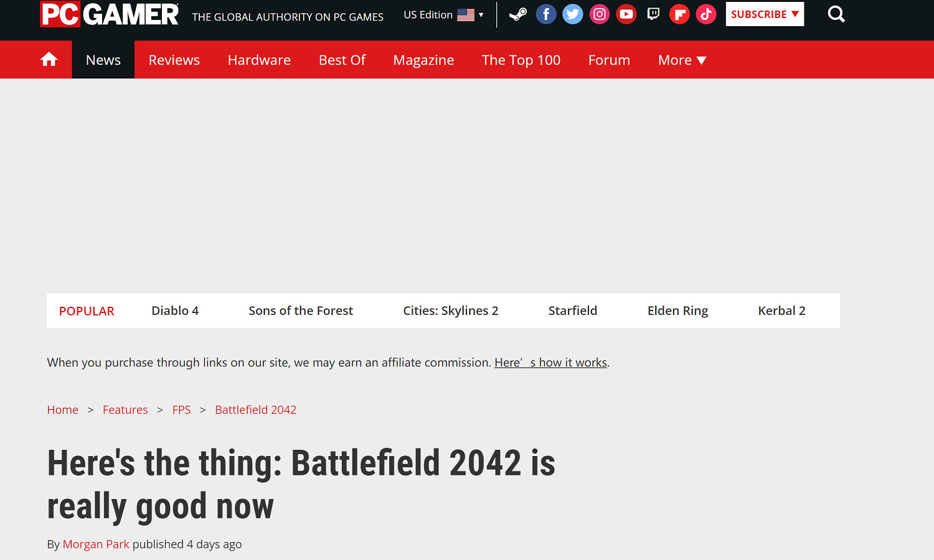Screen dimensions: 934x560
Task: Click the search magnifier icon
Action: point(836,14)
